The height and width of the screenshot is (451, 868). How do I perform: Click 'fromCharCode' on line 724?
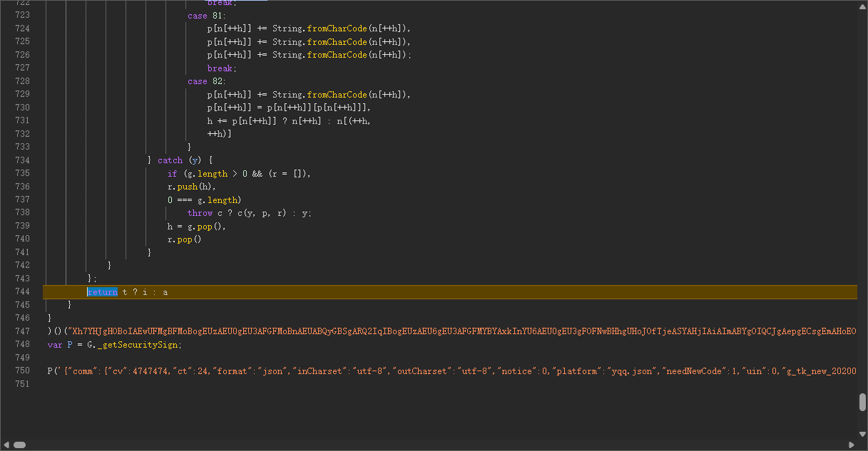[x=337, y=28]
